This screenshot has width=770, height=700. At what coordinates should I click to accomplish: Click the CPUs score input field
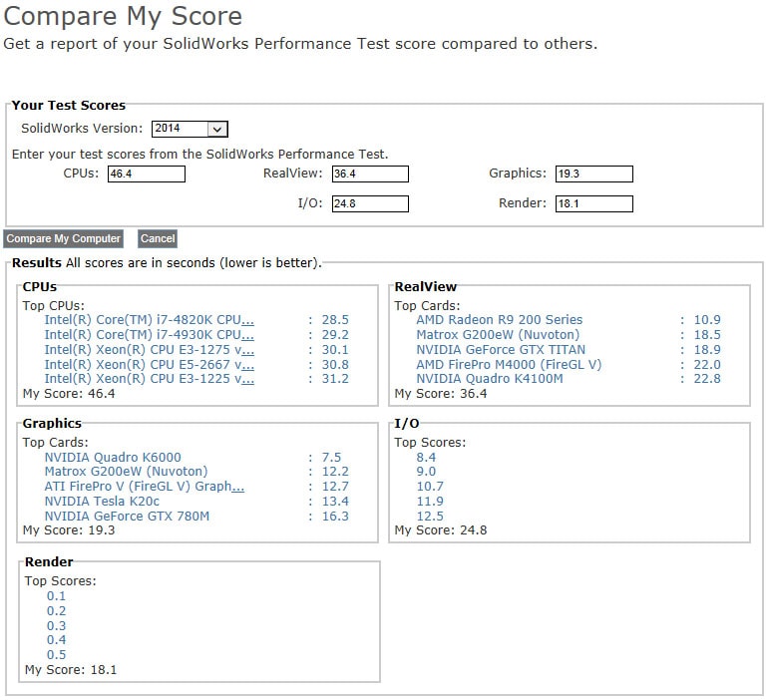coord(147,174)
